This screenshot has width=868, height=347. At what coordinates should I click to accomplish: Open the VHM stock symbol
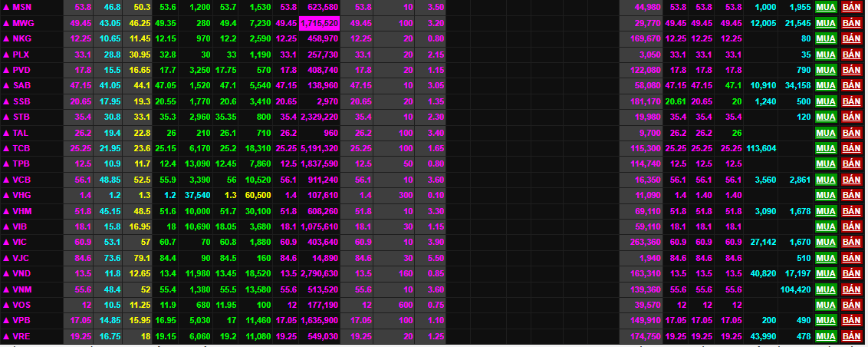tap(21, 211)
